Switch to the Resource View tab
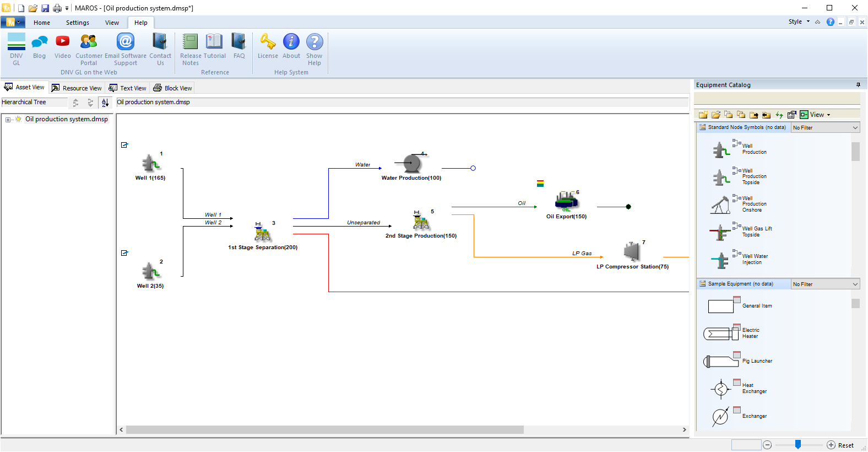The height and width of the screenshot is (452, 868). coord(77,88)
